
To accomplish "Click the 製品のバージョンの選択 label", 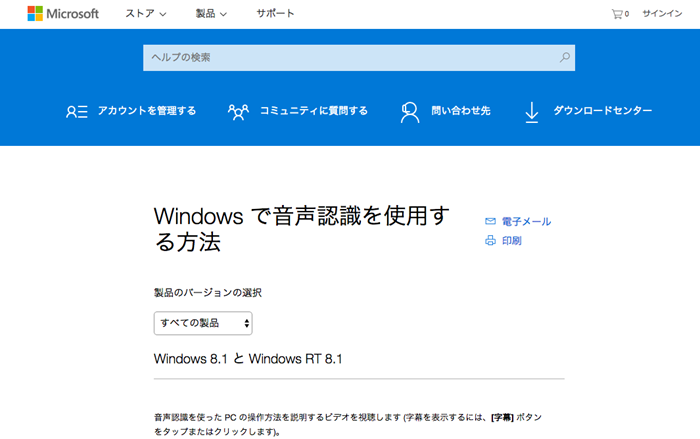I will tap(208, 293).
